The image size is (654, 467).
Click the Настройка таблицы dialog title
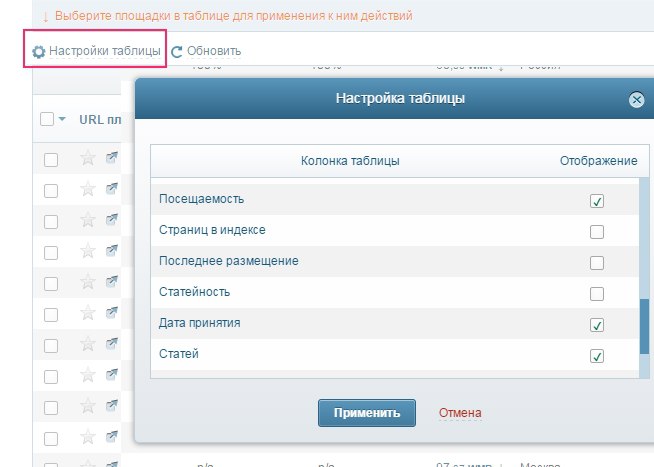(400, 98)
